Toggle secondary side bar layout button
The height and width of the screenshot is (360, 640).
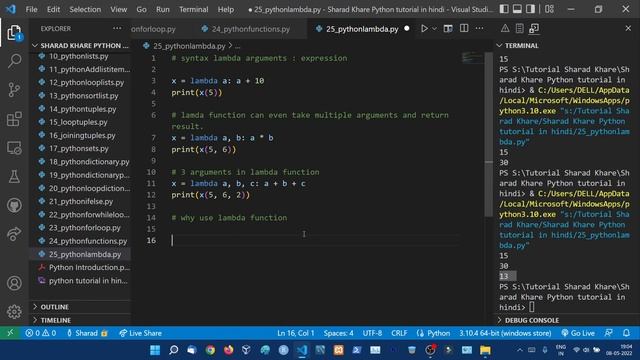pyautogui.click(x=530, y=9)
